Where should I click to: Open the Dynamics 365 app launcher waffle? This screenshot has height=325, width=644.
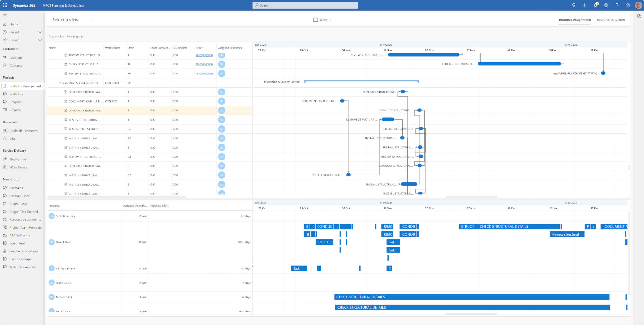point(5,5)
